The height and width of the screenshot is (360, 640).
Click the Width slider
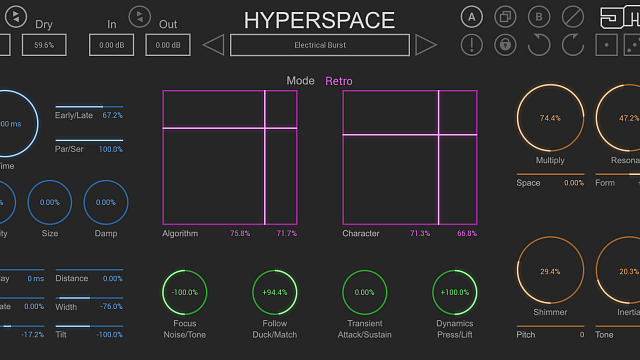tap(89, 298)
